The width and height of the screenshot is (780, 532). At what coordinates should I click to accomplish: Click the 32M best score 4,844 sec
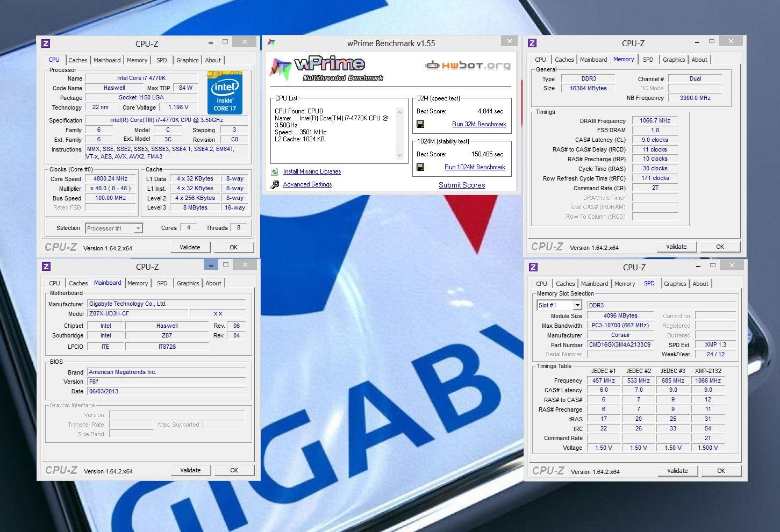click(x=490, y=111)
